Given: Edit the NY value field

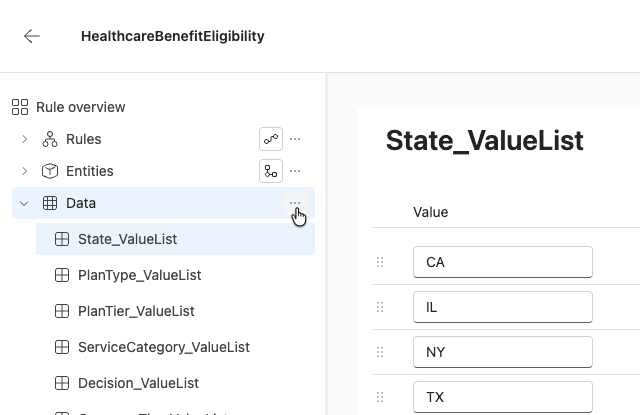Looking at the screenshot, I should click(503, 352).
